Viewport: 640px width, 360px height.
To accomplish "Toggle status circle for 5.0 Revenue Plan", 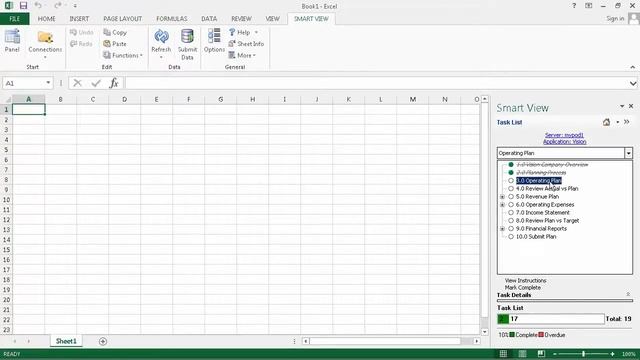I will (x=511, y=197).
